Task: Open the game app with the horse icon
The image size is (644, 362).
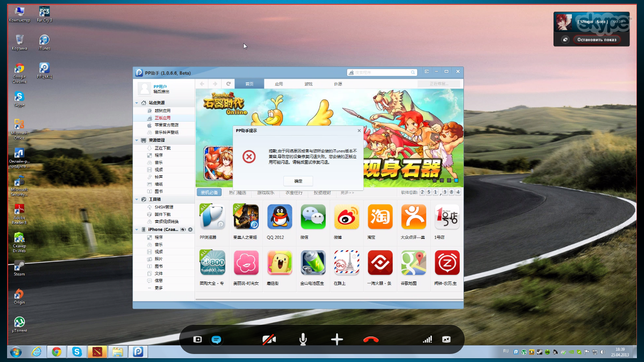Action: (x=246, y=216)
